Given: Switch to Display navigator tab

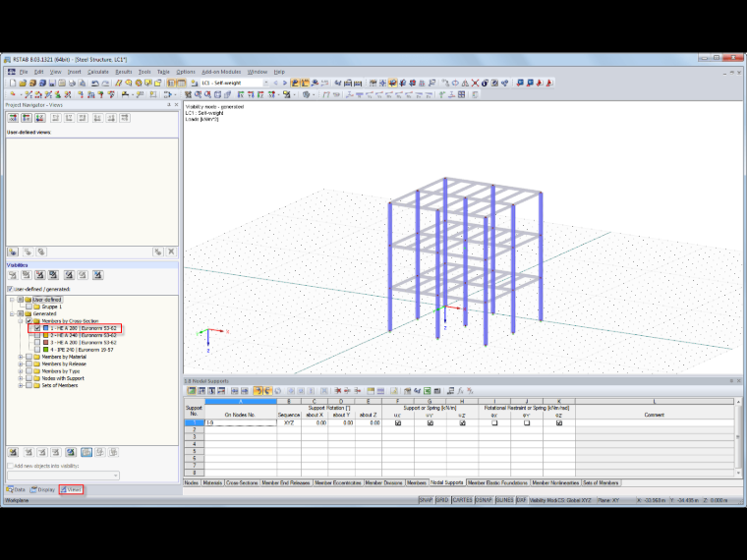Looking at the screenshot, I should [x=43, y=489].
